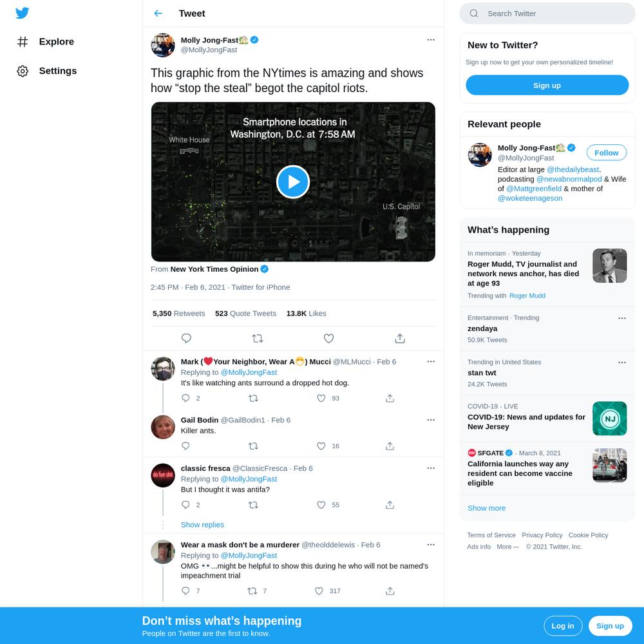The image size is (644, 644).
Task: Open more options for zendaya trend
Action: (622, 318)
